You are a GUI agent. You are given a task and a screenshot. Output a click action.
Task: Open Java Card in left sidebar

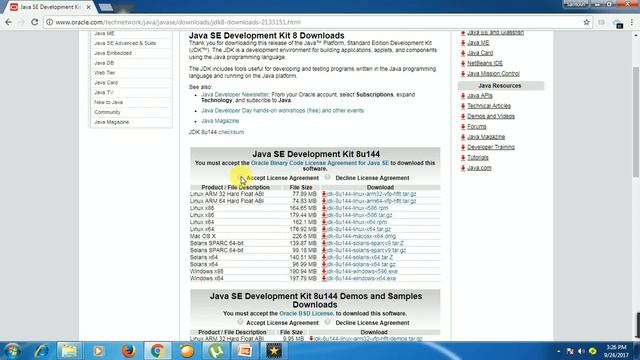[x=106, y=82]
